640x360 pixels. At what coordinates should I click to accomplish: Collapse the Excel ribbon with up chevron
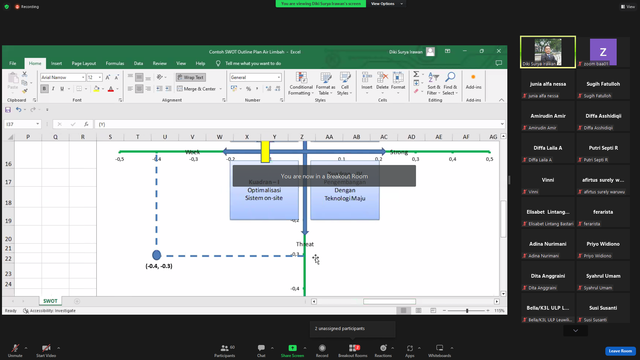[x=501, y=100]
